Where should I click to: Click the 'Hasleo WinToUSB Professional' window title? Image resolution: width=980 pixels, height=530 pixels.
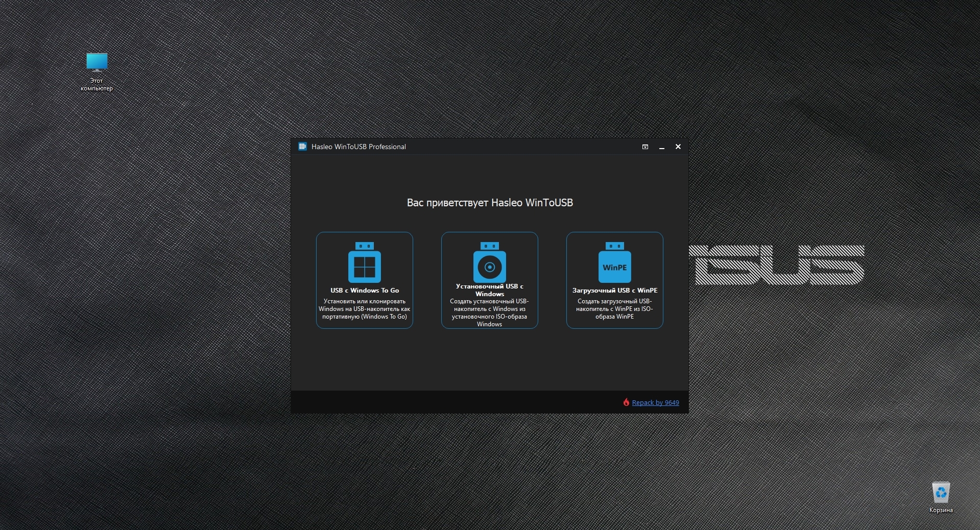point(359,147)
